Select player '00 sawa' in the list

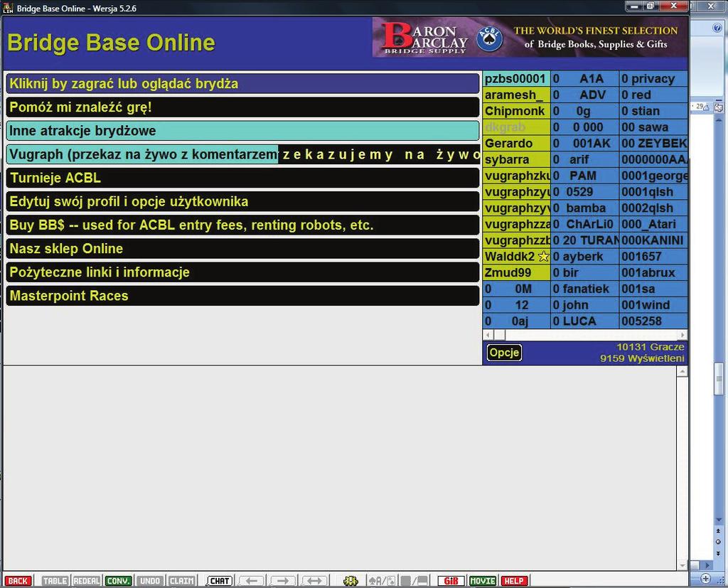[654, 127]
